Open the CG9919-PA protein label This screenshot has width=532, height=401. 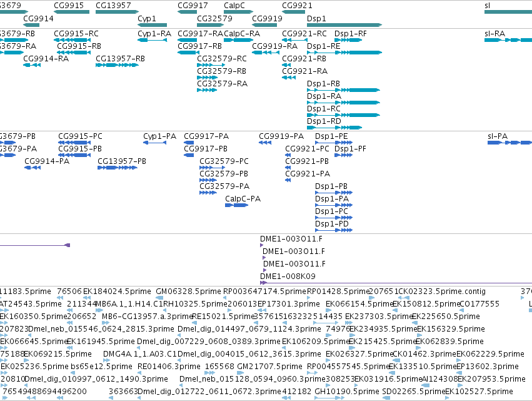281,136
